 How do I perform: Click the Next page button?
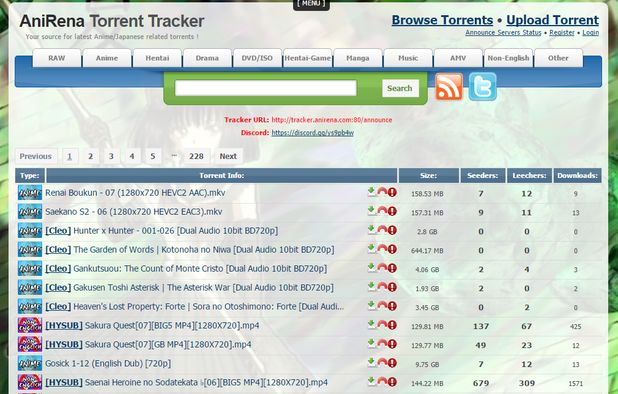click(x=228, y=156)
